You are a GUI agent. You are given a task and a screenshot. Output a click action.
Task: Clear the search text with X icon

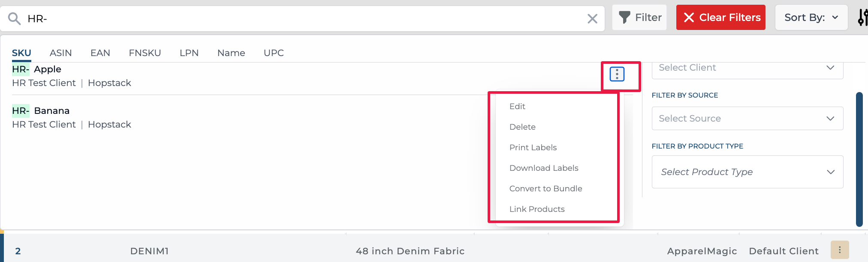click(x=592, y=18)
